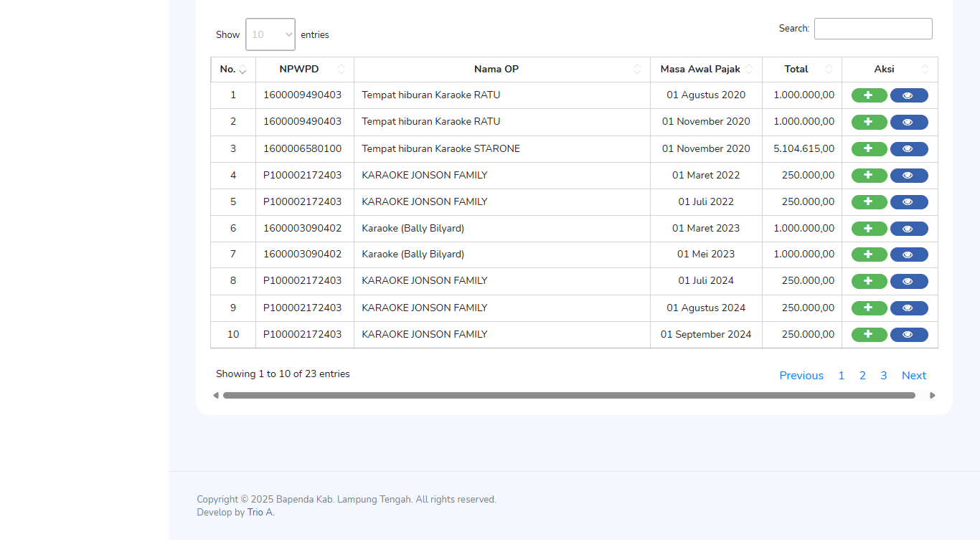This screenshot has height=542, width=980.
Task: Add entry for Karaoke STARONE row
Action: [x=869, y=149]
